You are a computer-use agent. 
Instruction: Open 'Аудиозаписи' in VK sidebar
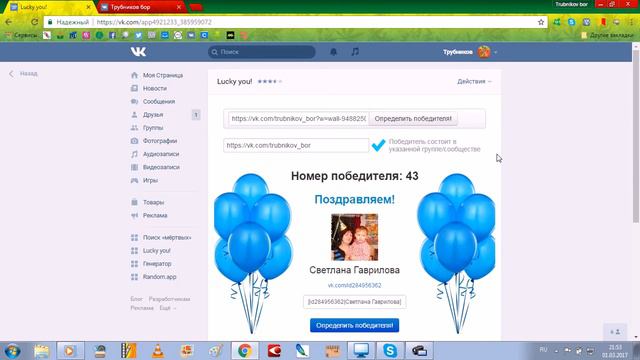tap(161, 154)
